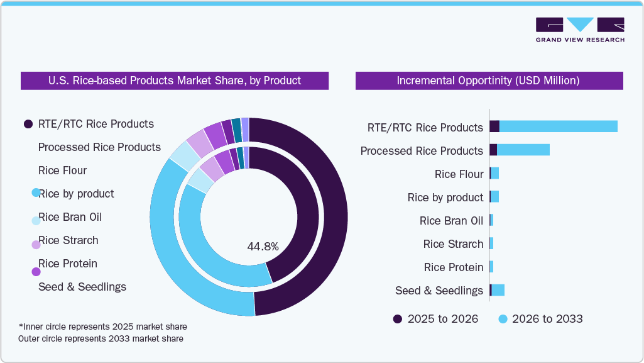The height and width of the screenshot is (363, 644).
Task: Click the outer ring pale blue segment
Action: (x=184, y=156)
